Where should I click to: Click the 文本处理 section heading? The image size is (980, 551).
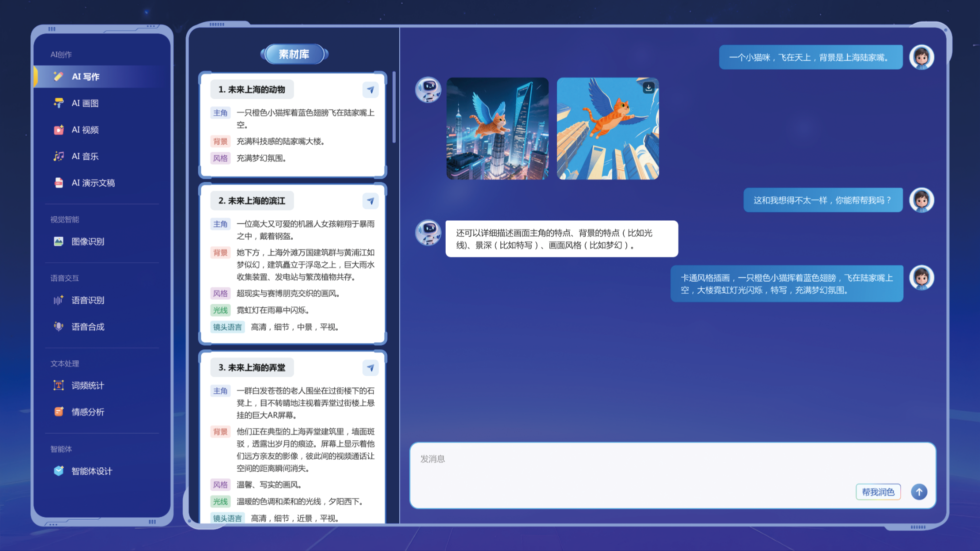tap(65, 363)
